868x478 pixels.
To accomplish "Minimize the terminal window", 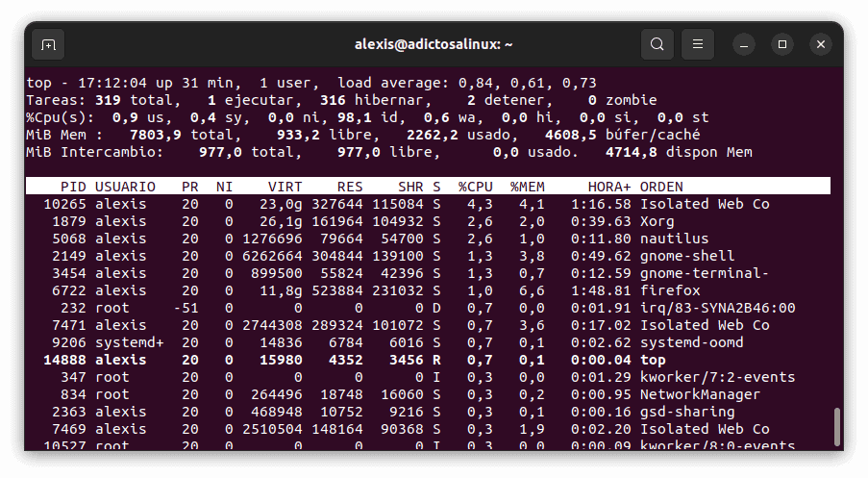I will click(744, 44).
